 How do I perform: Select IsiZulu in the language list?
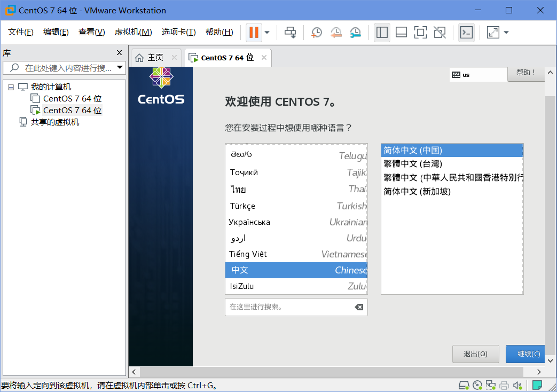pos(296,286)
